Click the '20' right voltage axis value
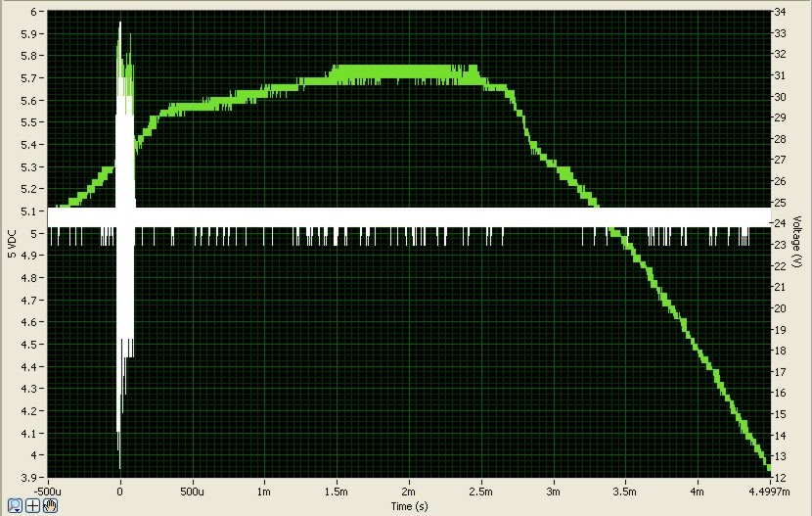The width and height of the screenshot is (812, 516). pyautogui.click(x=780, y=308)
